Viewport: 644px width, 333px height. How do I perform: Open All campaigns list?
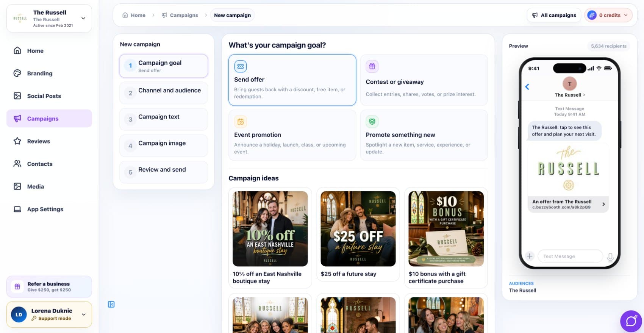554,15
